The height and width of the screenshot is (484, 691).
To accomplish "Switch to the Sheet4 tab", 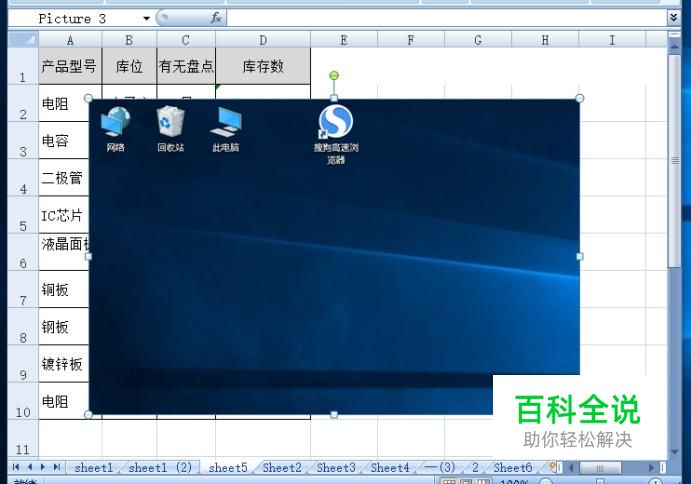I will pos(390,467).
